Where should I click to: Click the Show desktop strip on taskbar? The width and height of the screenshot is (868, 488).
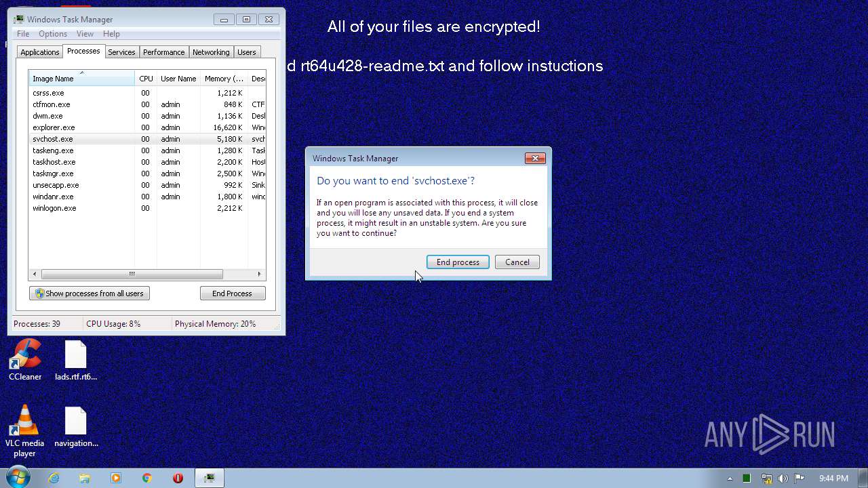coord(863,478)
